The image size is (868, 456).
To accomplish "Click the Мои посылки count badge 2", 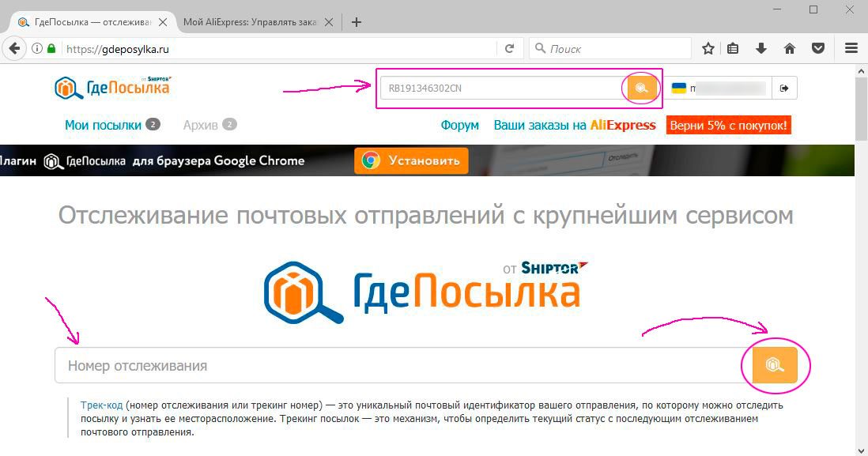I will point(153,125).
